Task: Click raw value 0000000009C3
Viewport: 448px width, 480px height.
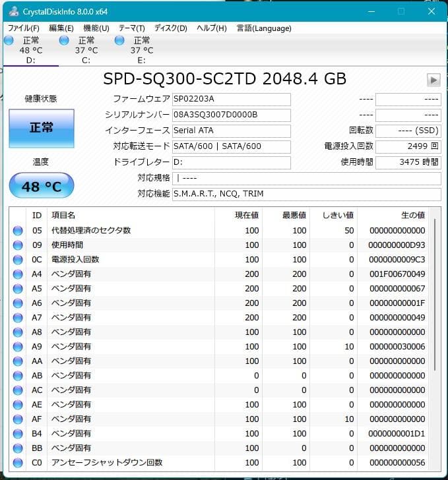Action: coord(397,260)
